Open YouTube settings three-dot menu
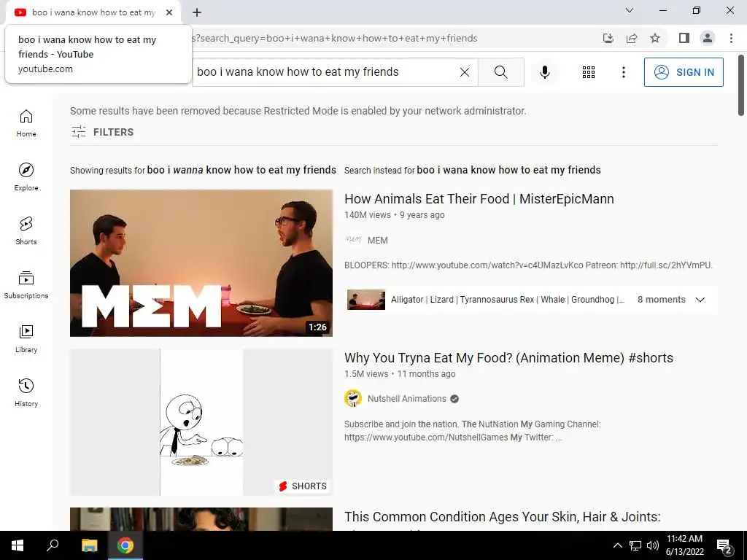 point(623,72)
